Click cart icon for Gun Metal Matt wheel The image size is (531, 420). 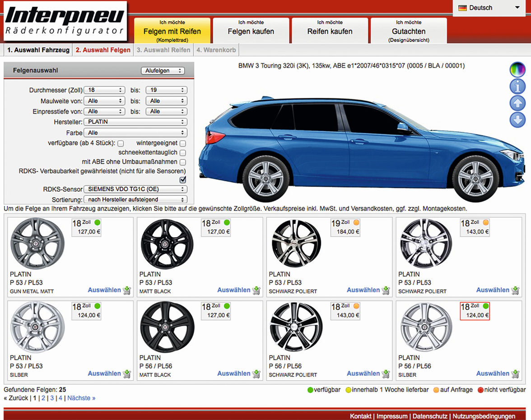[x=127, y=290]
